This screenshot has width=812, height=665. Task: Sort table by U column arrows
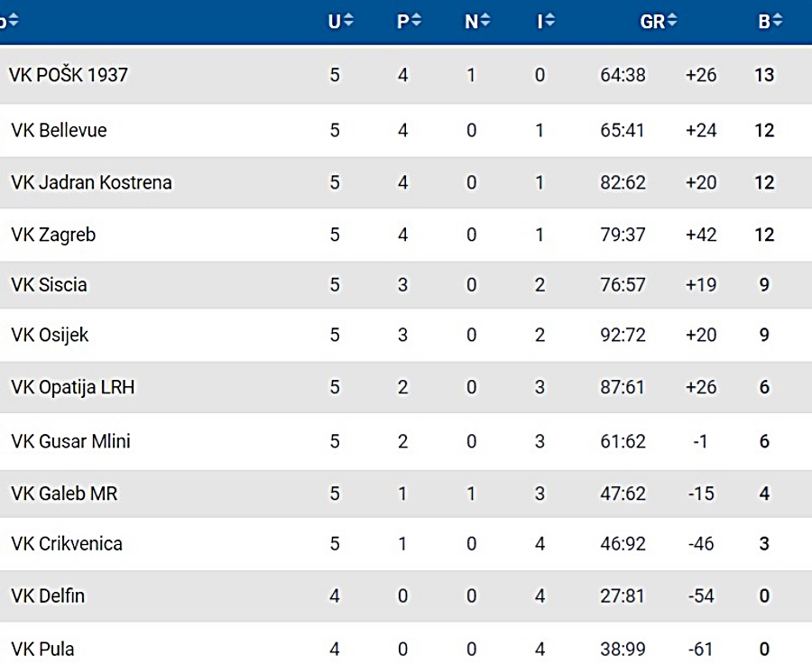[x=348, y=22]
